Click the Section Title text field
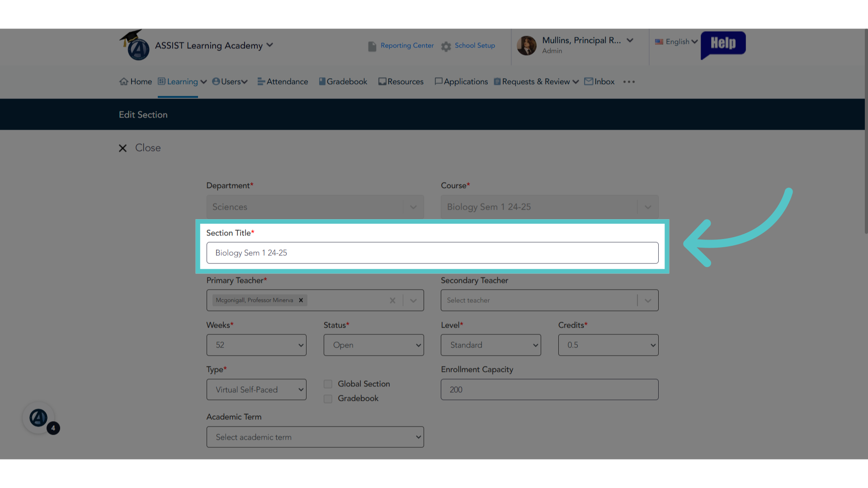868x488 pixels. (432, 253)
